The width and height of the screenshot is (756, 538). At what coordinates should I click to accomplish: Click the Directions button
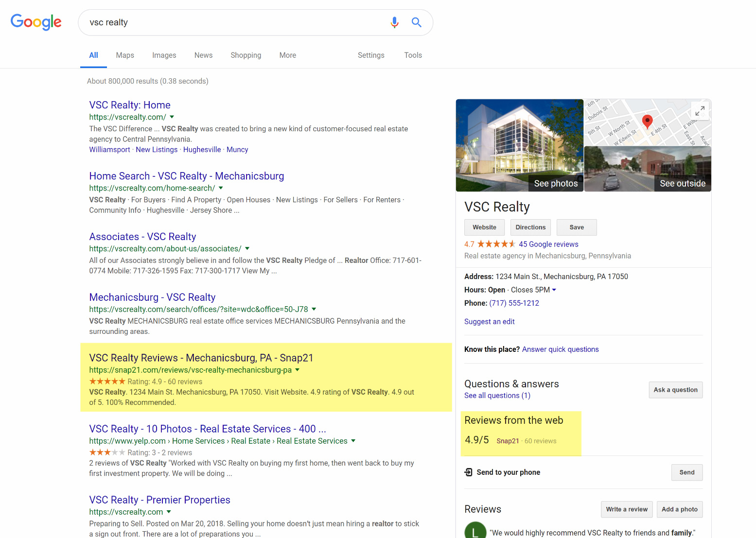point(530,227)
